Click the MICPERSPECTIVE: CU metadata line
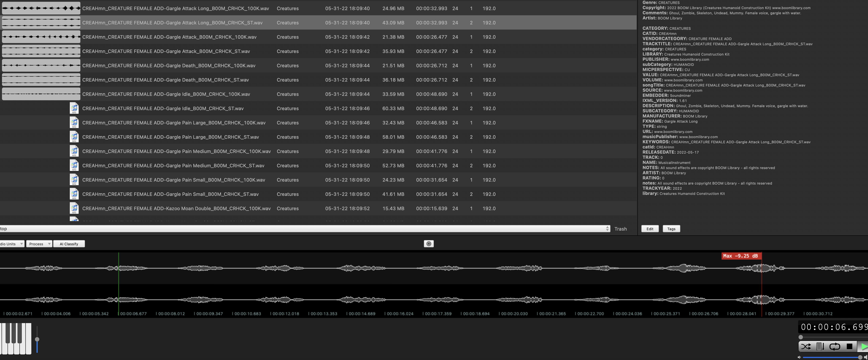Screen dimensions: 868x360 tap(666, 70)
